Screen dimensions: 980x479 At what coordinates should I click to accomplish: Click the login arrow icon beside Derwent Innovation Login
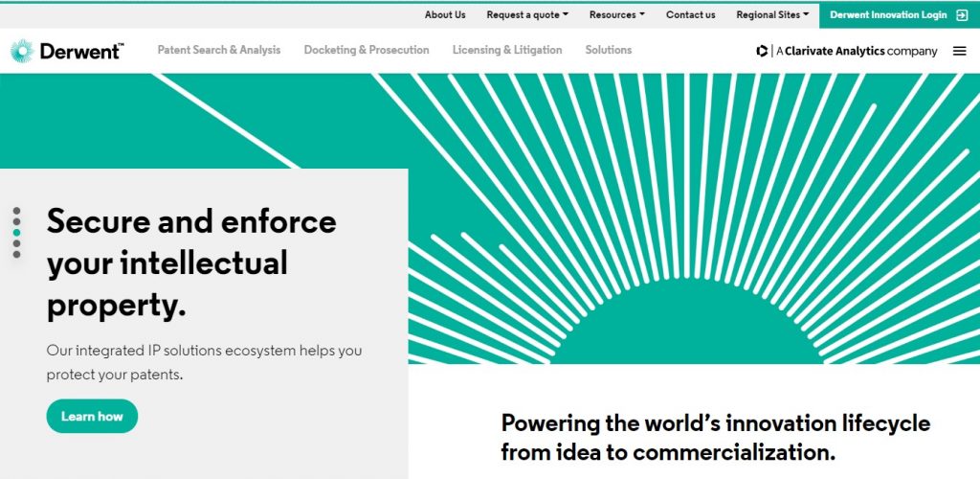click(962, 15)
